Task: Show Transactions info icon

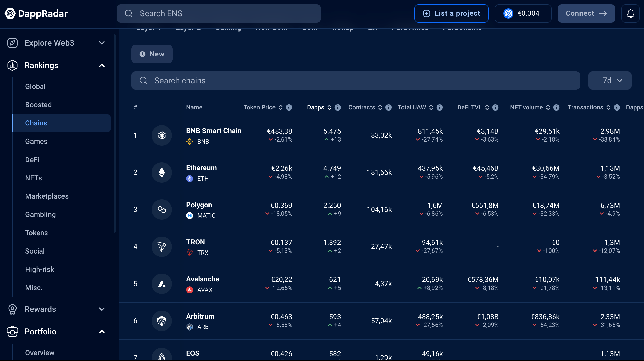Action: pyautogui.click(x=617, y=107)
